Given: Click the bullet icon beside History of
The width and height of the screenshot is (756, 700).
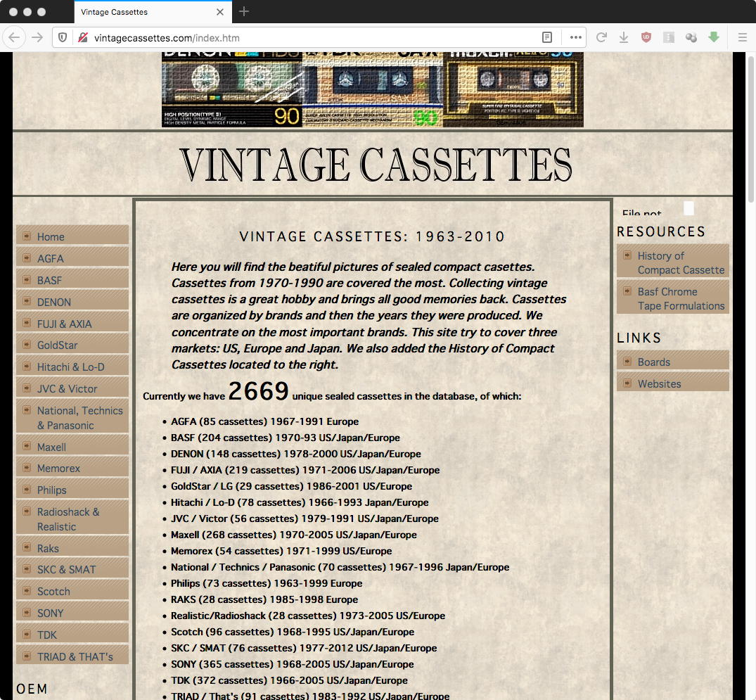Looking at the screenshot, I should pyautogui.click(x=627, y=255).
